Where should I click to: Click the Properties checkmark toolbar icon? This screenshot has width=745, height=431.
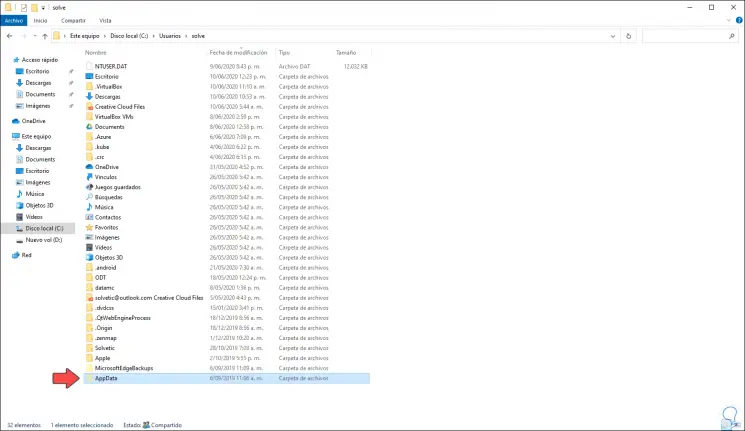coord(24,8)
